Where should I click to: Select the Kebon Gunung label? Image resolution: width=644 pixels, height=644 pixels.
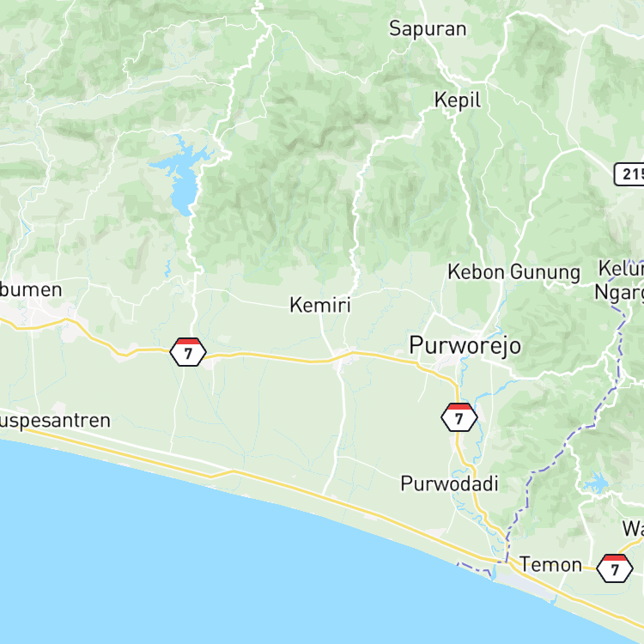pos(513,273)
